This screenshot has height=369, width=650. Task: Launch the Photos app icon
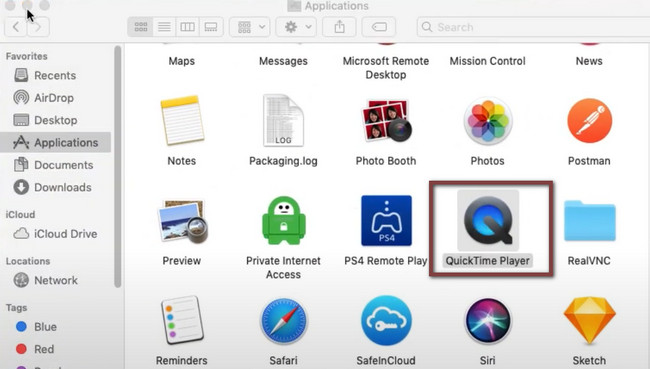pyautogui.click(x=488, y=121)
